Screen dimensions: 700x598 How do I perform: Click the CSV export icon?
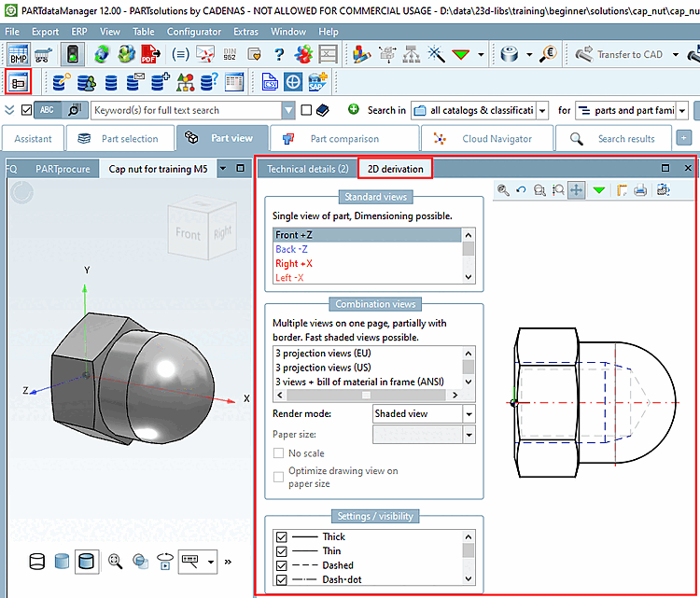tap(270, 82)
